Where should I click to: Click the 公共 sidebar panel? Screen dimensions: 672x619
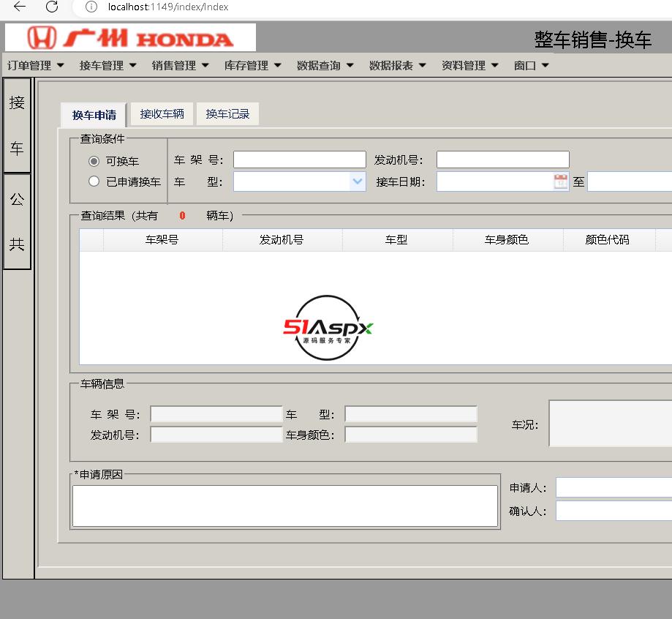(17, 222)
